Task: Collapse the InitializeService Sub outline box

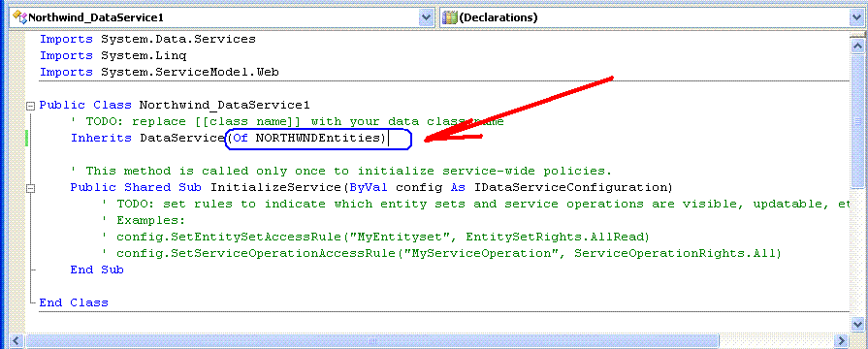Action: click(x=31, y=188)
